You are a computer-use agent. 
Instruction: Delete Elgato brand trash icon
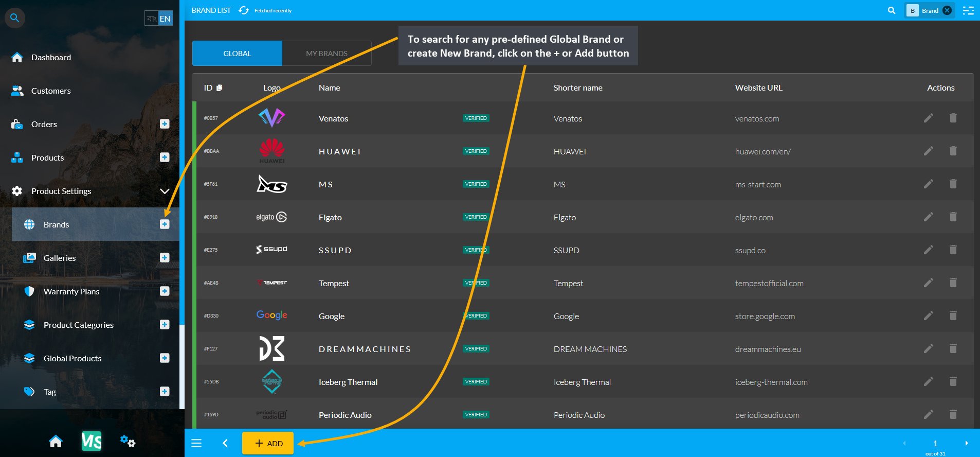953,217
